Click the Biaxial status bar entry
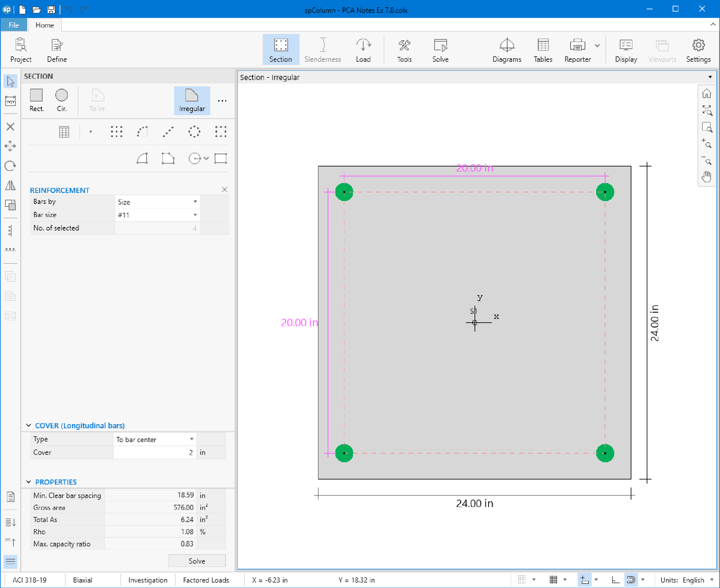The image size is (720, 588). 83,580
